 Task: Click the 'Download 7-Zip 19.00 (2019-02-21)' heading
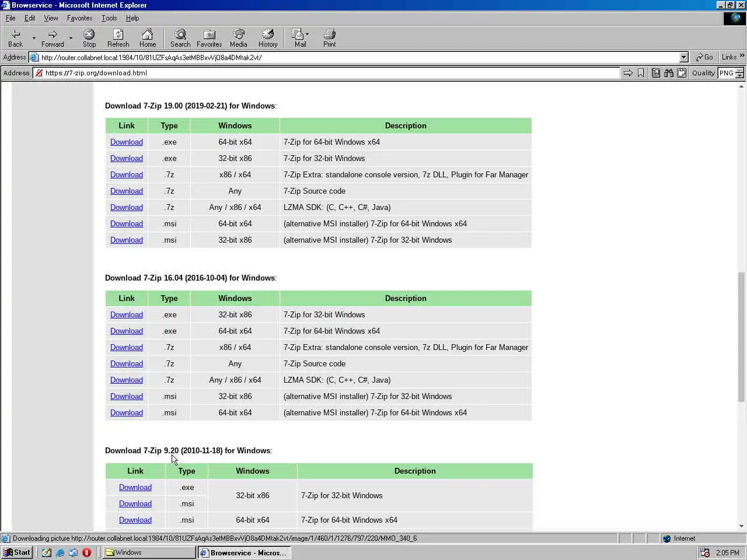coord(190,106)
